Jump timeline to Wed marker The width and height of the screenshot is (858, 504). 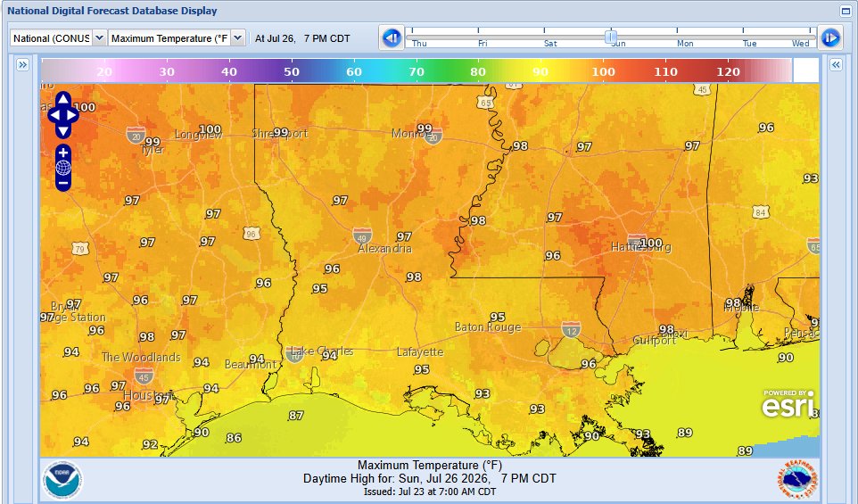[801, 43]
